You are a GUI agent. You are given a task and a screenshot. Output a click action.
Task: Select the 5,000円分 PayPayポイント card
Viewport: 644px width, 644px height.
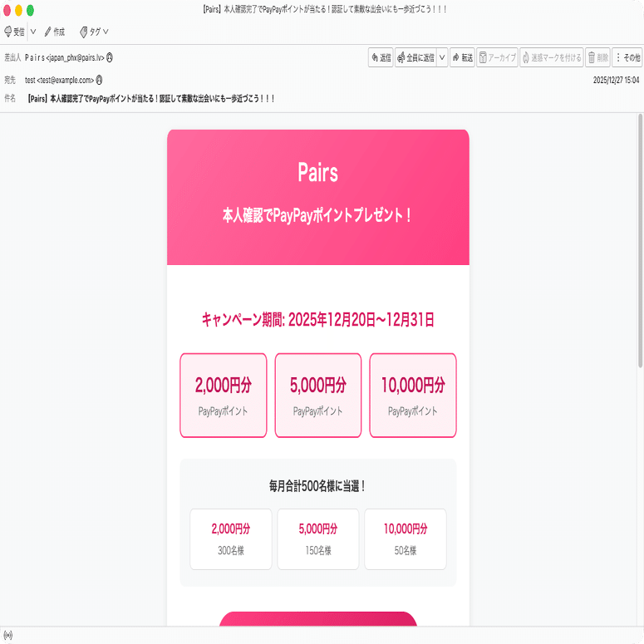(x=318, y=395)
